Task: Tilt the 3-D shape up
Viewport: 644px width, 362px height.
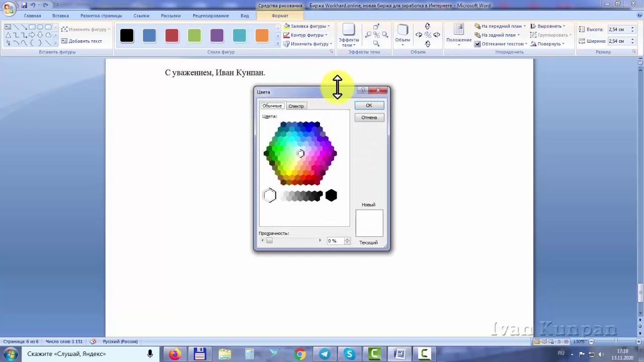Action: (x=428, y=26)
